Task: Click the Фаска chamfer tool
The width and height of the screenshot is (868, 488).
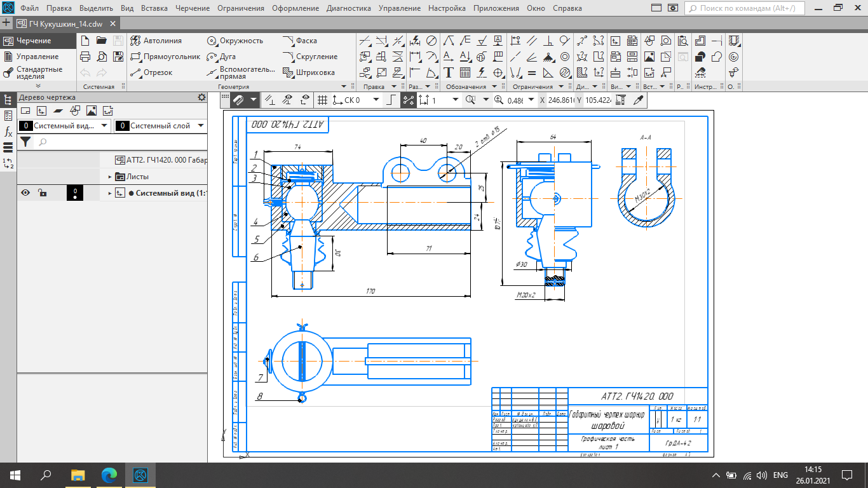Action: click(301, 41)
